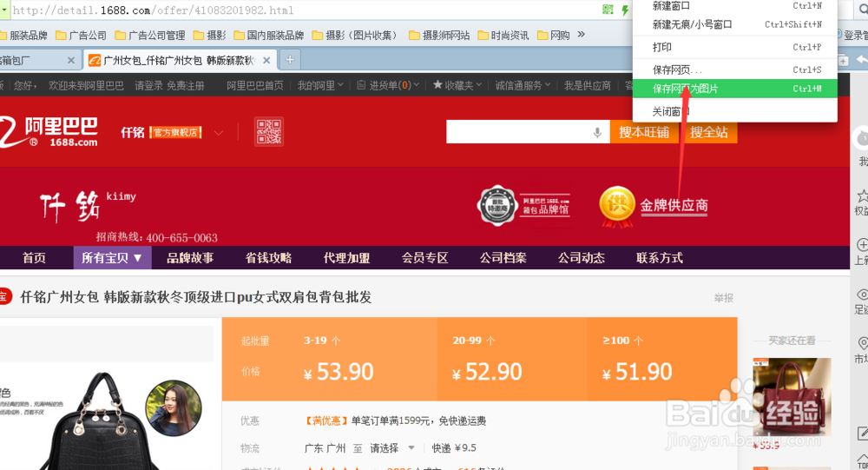Click the microphone voice search icon

pyautogui.click(x=597, y=132)
